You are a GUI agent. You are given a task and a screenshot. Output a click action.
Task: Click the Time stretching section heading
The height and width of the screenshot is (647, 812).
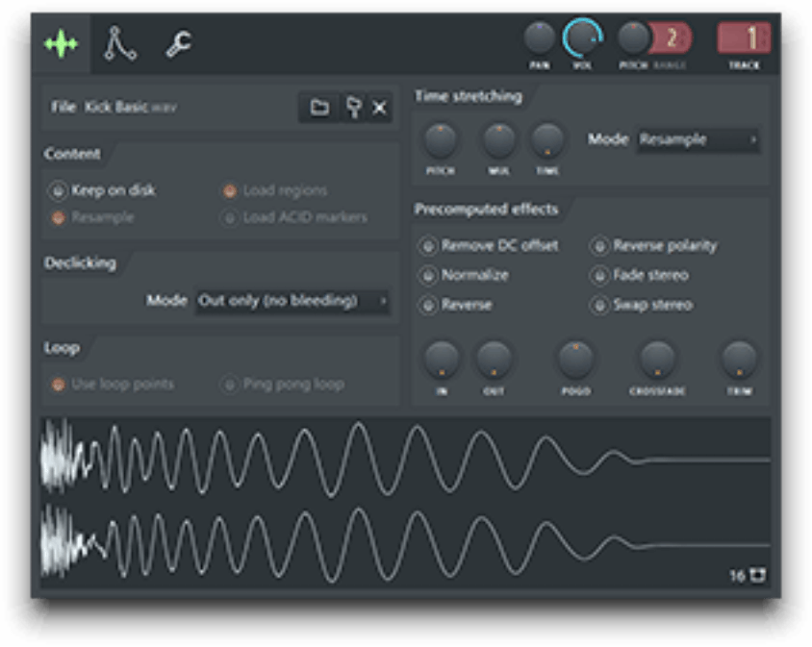pyautogui.click(x=469, y=96)
